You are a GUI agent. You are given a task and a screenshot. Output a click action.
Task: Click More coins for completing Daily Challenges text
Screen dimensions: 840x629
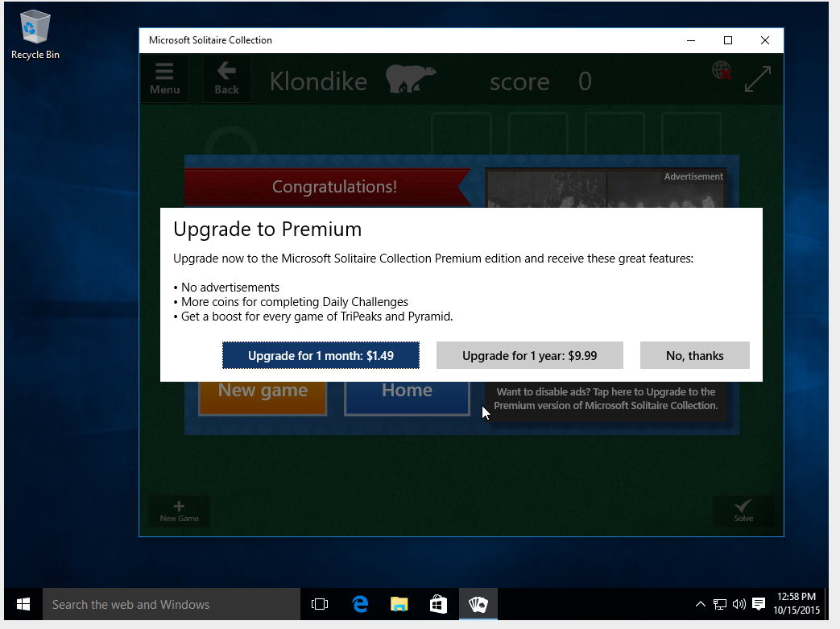(x=295, y=302)
